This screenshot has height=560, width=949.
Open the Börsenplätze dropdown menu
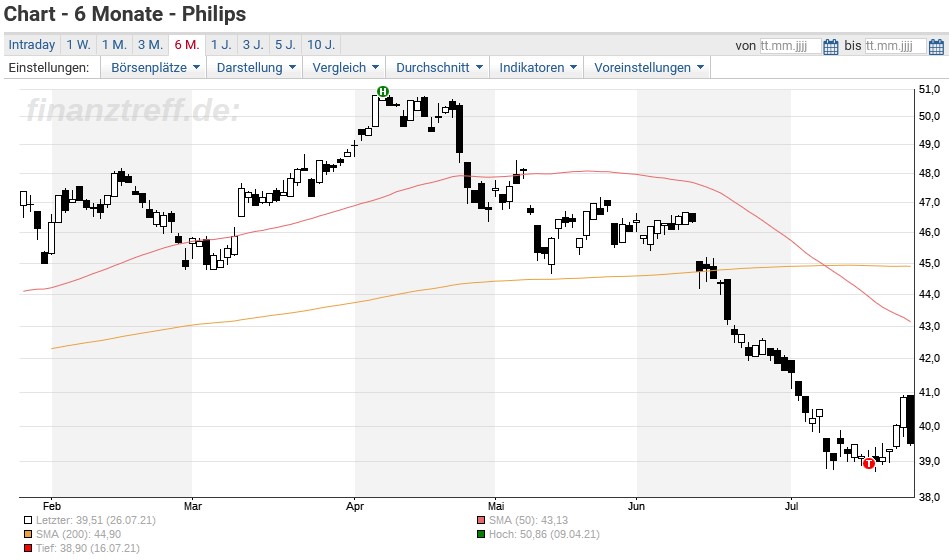click(155, 67)
